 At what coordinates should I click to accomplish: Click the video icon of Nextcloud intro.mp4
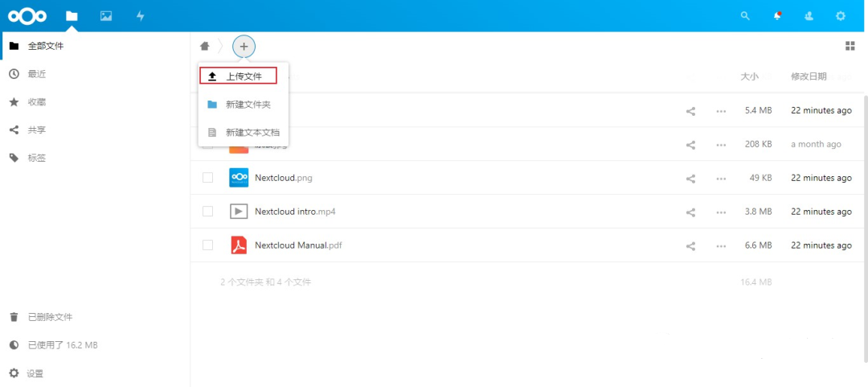[x=239, y=212]
